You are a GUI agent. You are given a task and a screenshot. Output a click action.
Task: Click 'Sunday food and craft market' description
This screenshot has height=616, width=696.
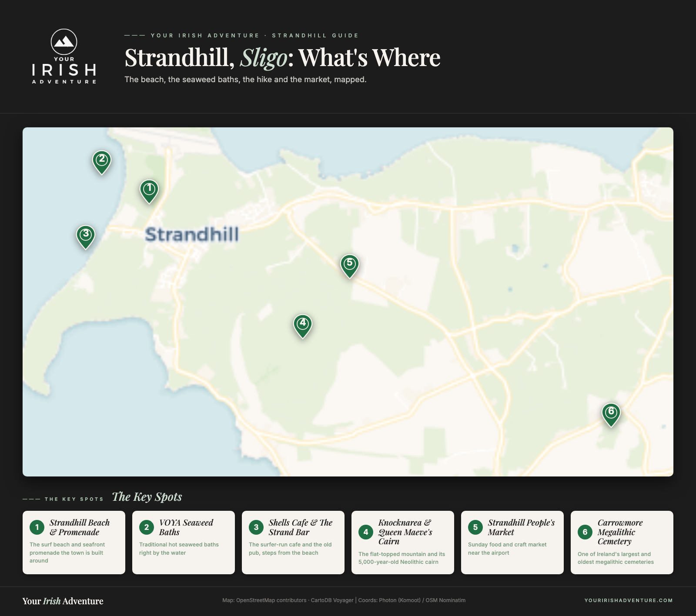(x=507, y=549)
